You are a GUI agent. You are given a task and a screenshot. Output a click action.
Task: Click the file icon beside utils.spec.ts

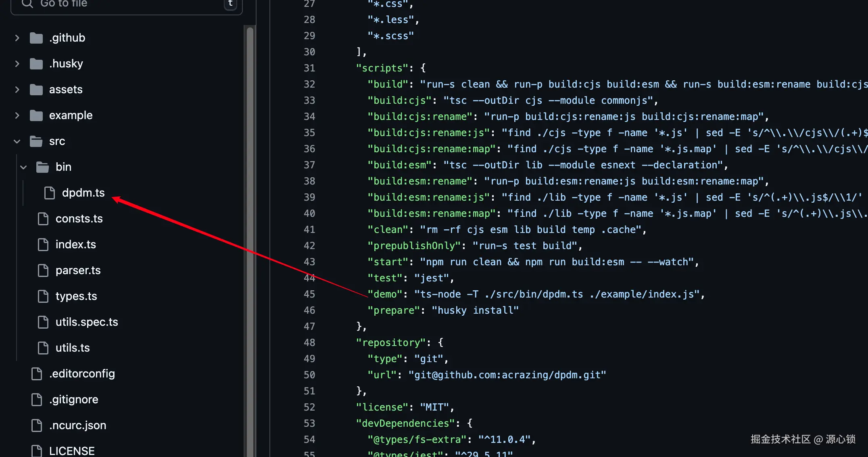click(x=43, y=322)
